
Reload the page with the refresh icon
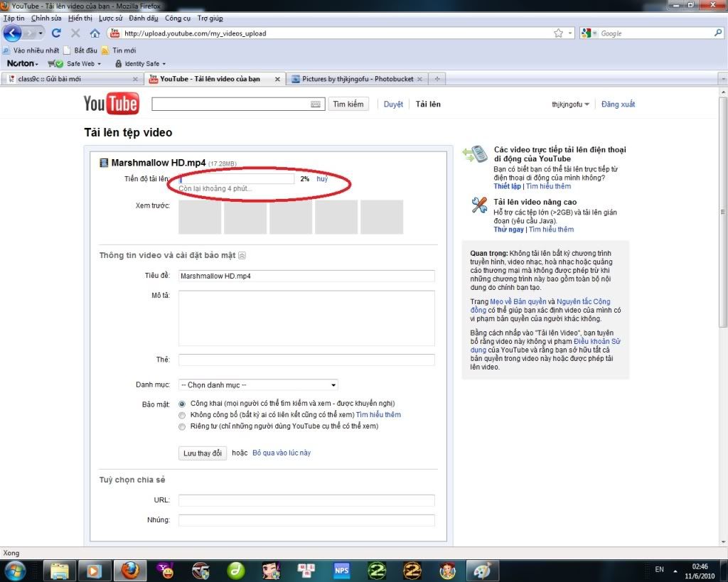(56, 33)
